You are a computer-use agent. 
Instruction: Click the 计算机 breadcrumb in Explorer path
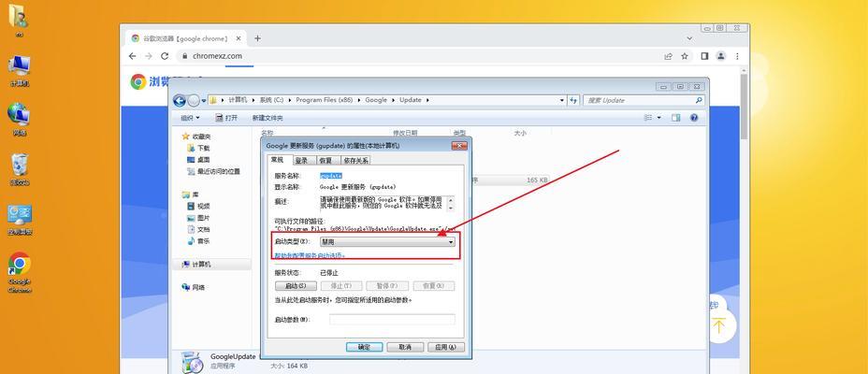[238, 100]
